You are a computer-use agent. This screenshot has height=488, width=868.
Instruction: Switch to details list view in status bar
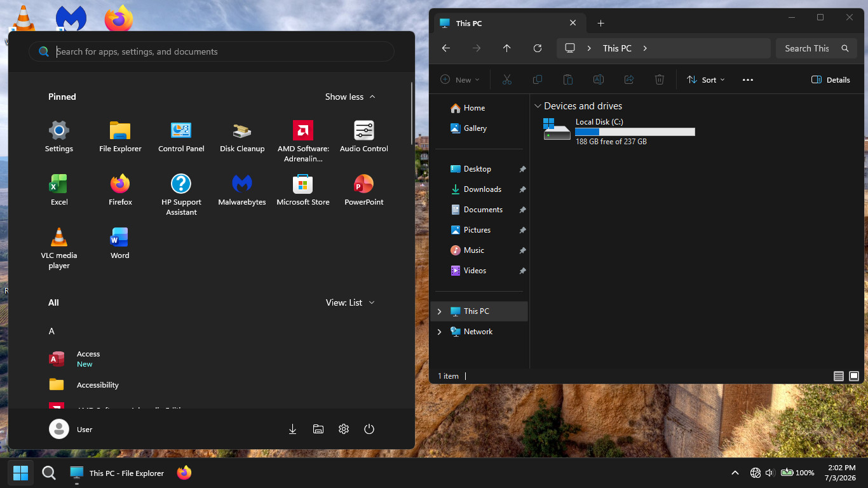pyautogui.click(x=839, y=376)
